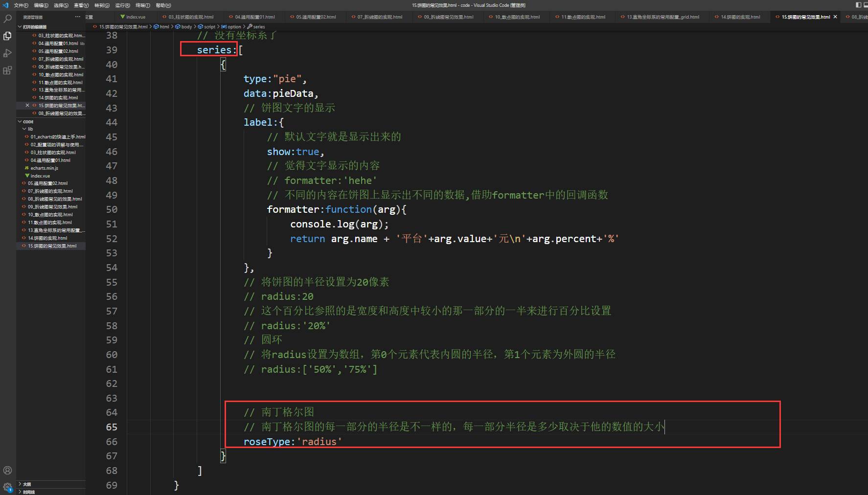Open the Run and Debug view
The width and height of the screenshot is (868, 495).
coord(7,53)
